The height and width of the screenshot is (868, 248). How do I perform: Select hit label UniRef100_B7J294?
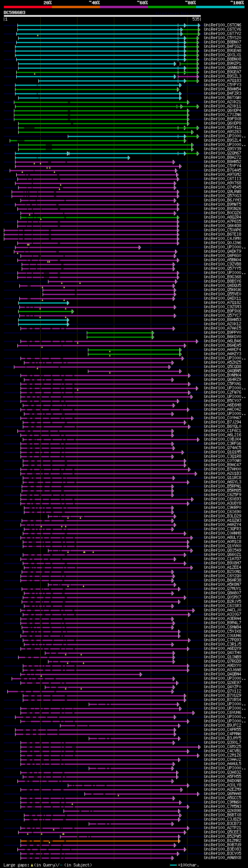point(222,422)
